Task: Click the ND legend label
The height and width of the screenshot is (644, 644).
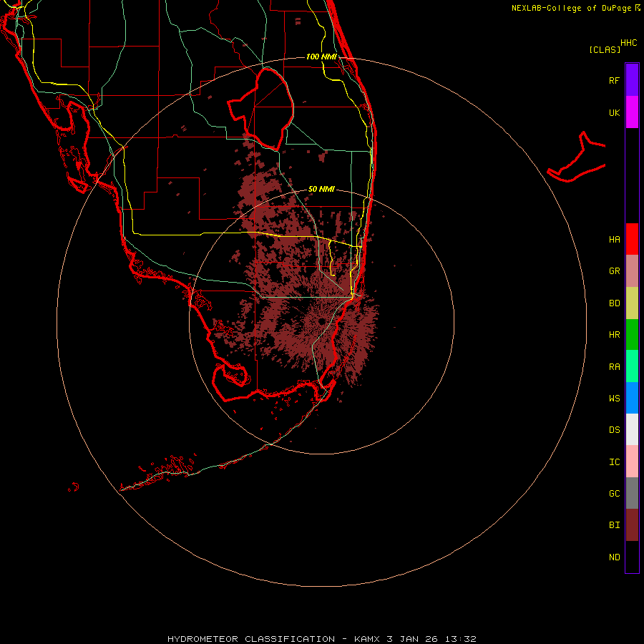Action: tap(614, 557)
